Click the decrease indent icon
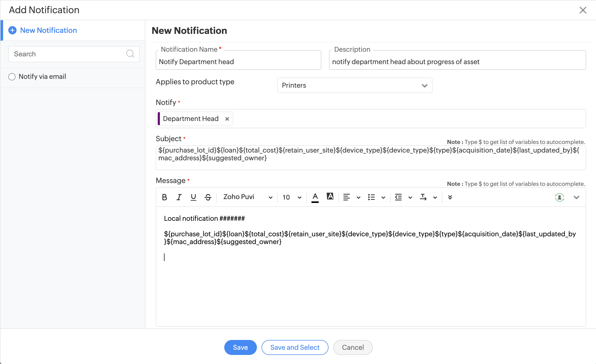The width and height of the screenshot is (596, 364). coord(398,197)
